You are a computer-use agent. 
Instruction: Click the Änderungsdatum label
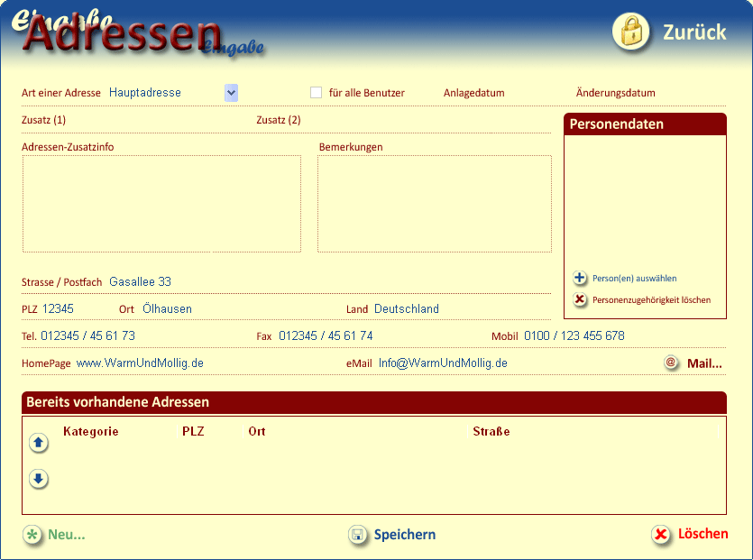click(x=616, y=93)
